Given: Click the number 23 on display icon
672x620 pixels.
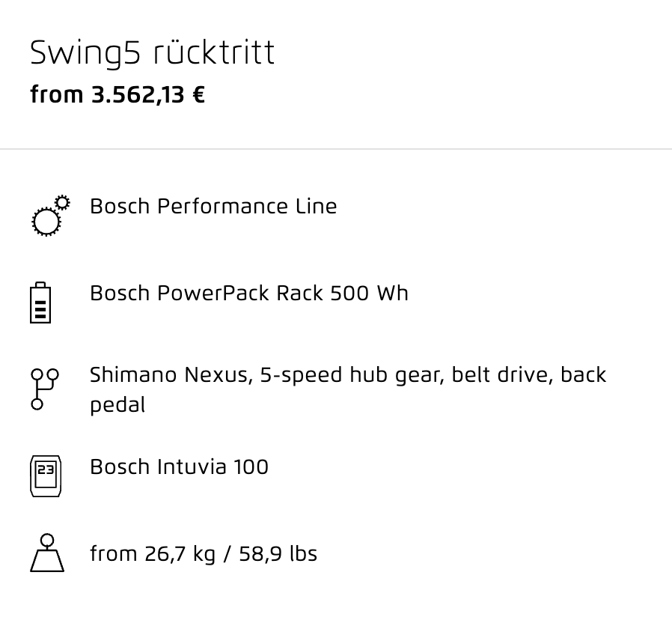Looking at the screenshot, I should coord(46,469).
